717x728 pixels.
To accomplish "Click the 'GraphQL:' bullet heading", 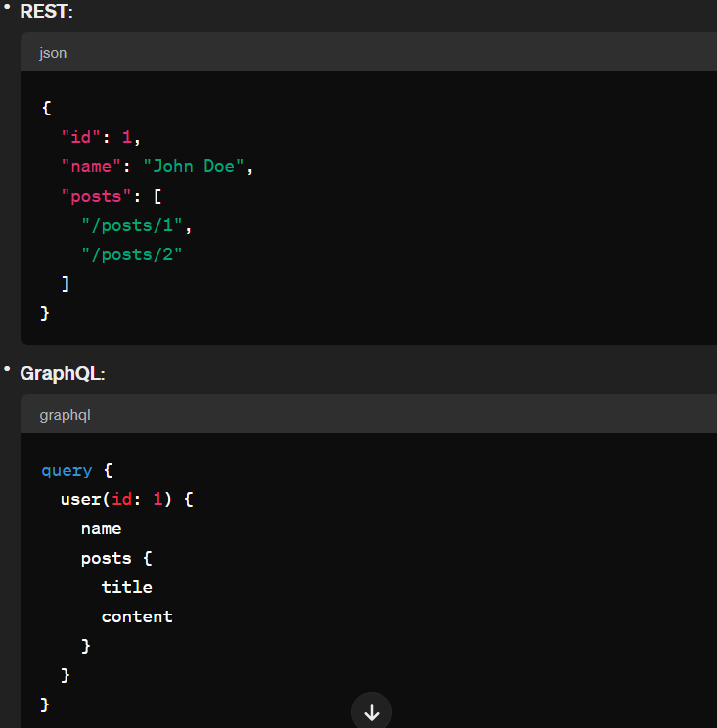I will (63, 373).
